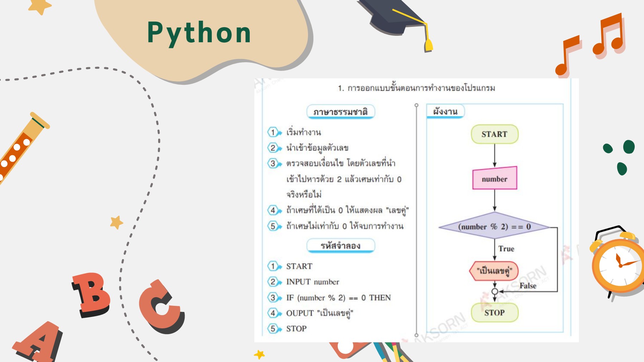Select step 3 marker in the pseudocode list

click(x=274, y=297)
